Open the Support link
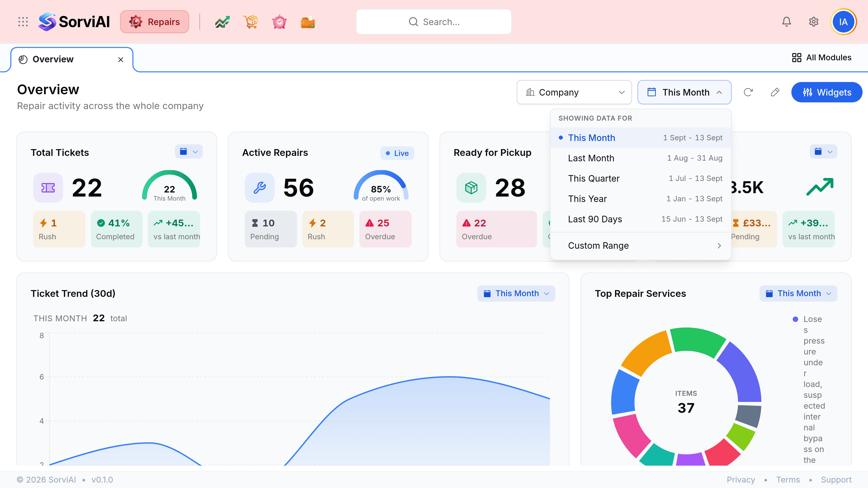Viewport: 868px width, 488px height. [x=836, y=480]
